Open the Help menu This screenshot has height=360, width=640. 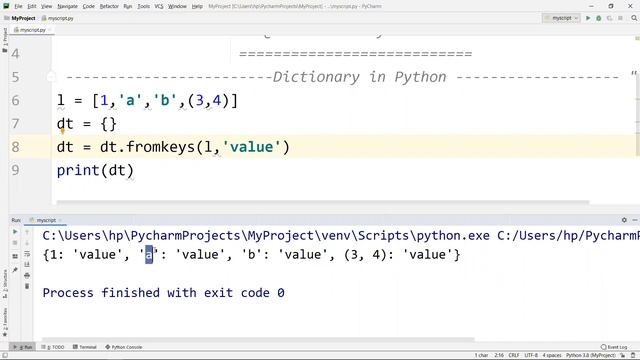tap(197, 6)
